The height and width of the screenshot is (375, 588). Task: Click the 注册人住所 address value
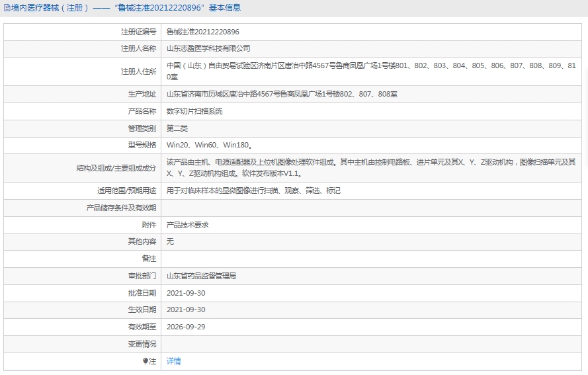[x=371, y=71]
